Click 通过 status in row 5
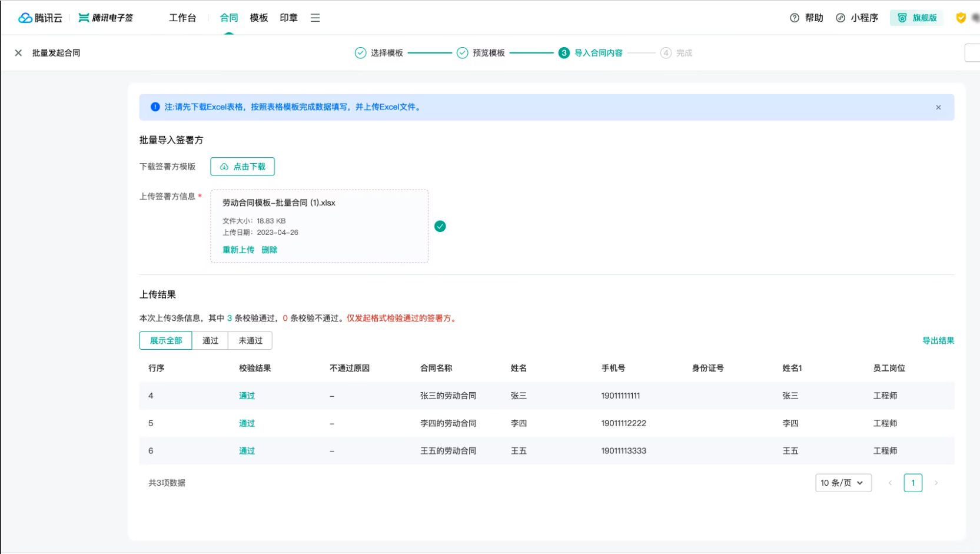This screenshot has width=980, height=554. click(247, 423)
